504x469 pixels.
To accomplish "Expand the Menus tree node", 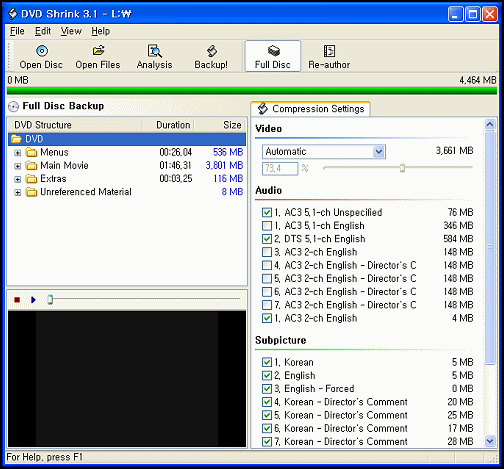I will [18, 153].
